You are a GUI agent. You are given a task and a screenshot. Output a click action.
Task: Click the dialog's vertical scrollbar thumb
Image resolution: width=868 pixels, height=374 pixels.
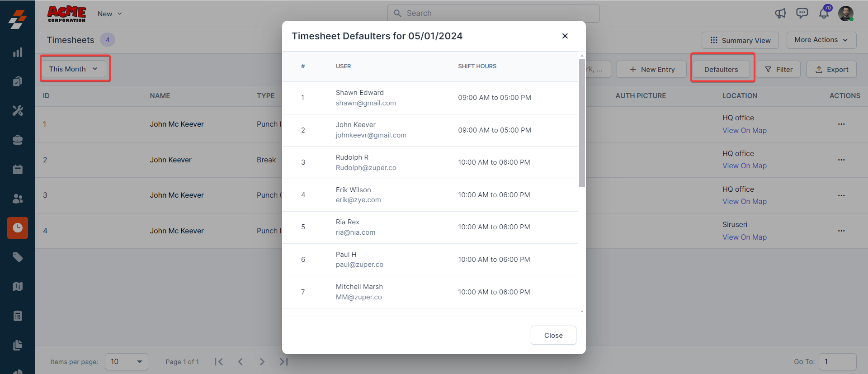582,122
